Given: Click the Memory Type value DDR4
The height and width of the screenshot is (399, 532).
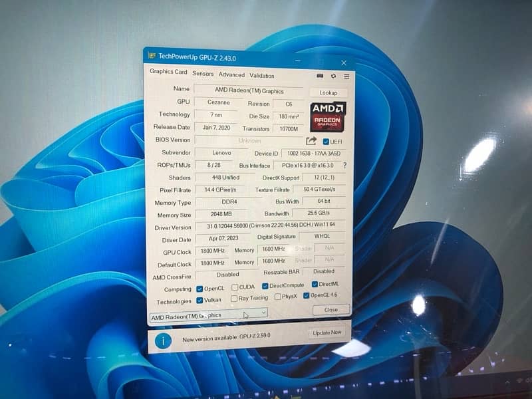Looking at the screenshot, I should [x=229, y=202].
